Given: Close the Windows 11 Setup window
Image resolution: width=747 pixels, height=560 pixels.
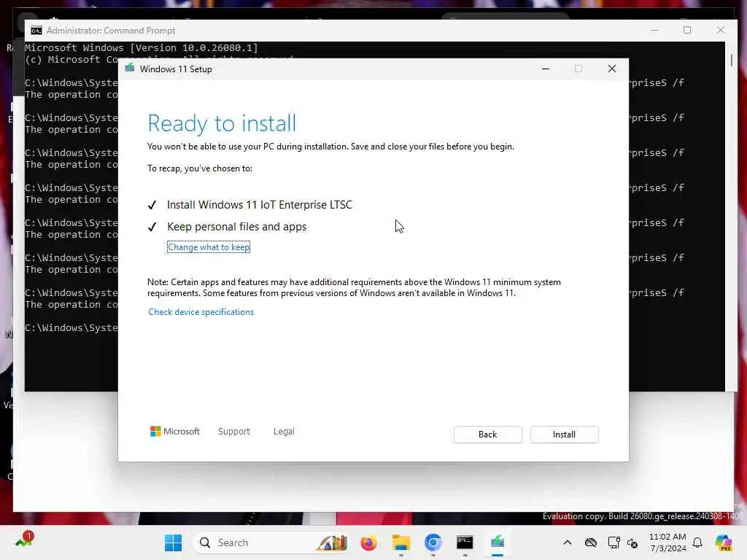Looking at the screenshot, I should pos(612,69).
